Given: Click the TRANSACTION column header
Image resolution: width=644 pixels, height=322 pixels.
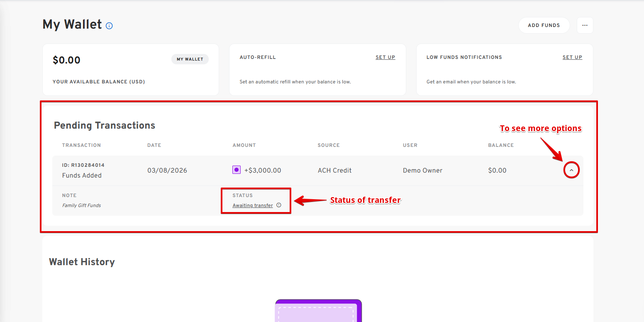Looking at the screenshot, I should tap(81, 145).
